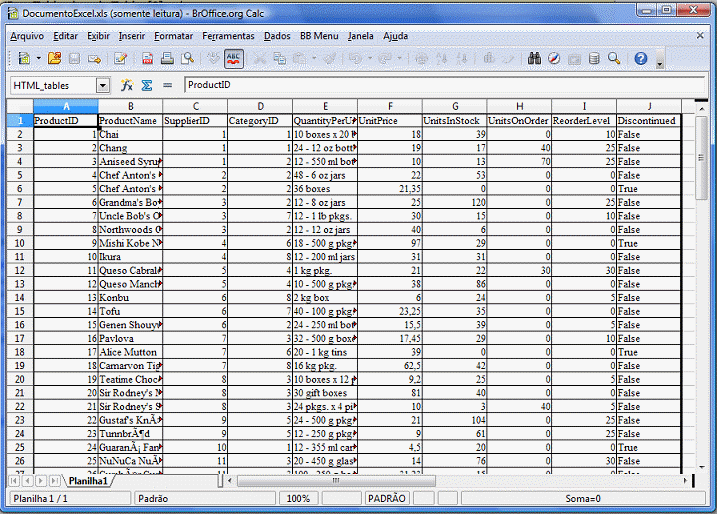Click the Undo icon
The width and height of the screenshot is (717, 514).
click(356, 59)
